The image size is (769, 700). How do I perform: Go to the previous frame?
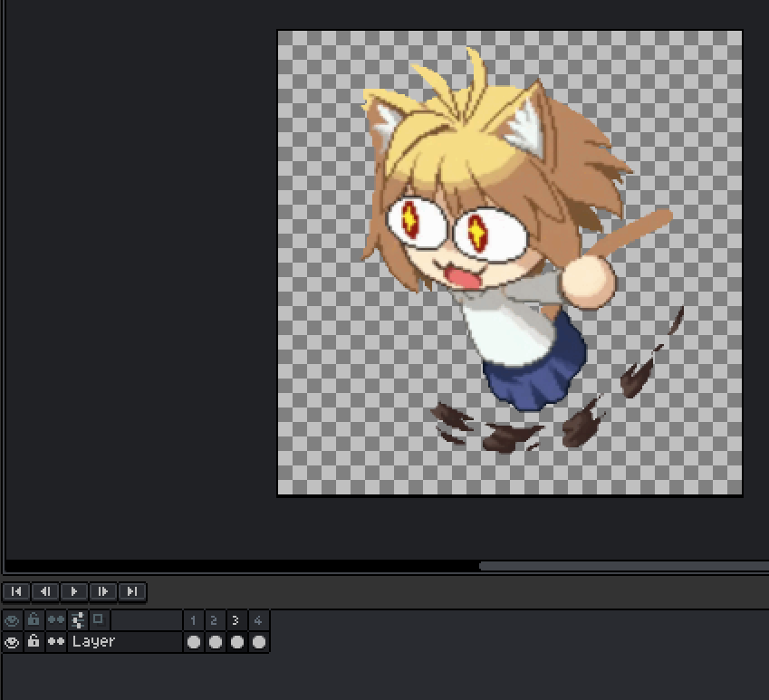(45, 591)
